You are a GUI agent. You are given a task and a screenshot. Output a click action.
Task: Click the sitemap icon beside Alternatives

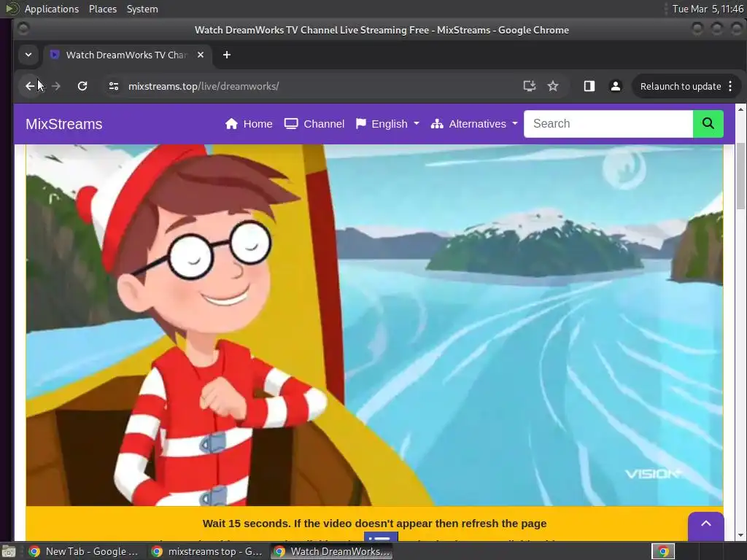(437, 124)
